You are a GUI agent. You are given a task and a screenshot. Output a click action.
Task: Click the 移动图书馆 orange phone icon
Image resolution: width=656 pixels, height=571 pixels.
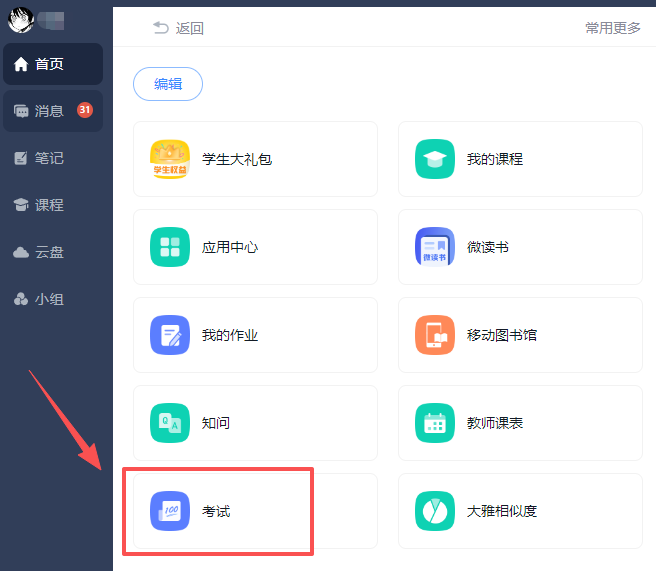tap(435, 335)
